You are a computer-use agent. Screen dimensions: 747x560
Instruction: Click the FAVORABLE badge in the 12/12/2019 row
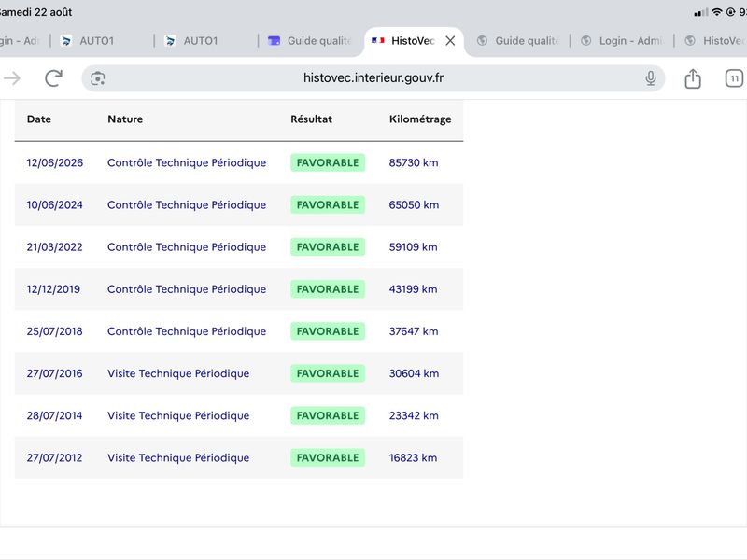point(328,289)
